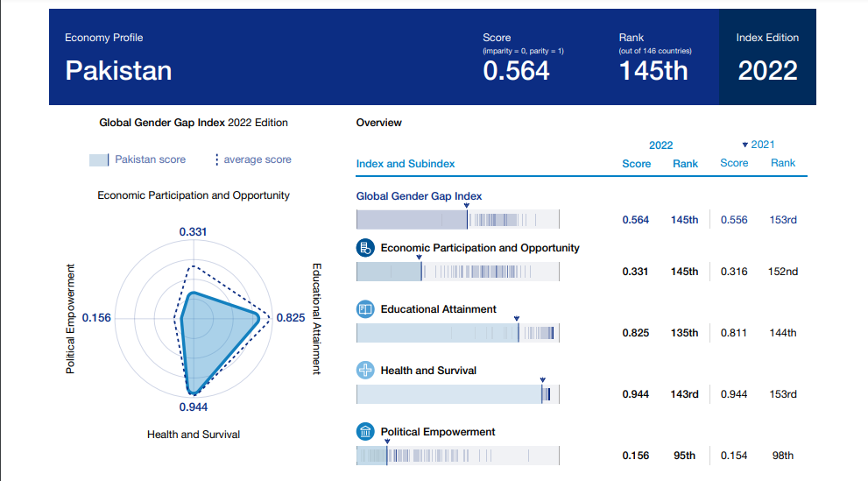Click the 2022 Global Index score 0.564 in table
This screenshot has width=868, height=481.
[x=636, y=220]
